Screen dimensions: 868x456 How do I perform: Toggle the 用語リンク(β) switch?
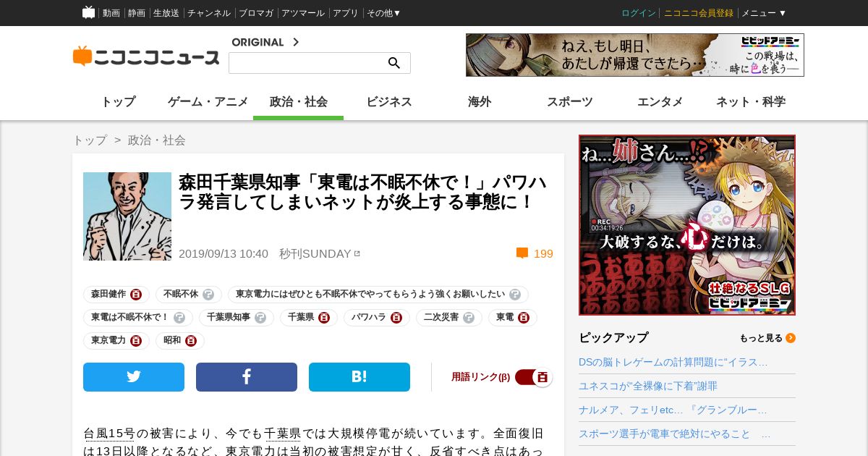[534, 377]
